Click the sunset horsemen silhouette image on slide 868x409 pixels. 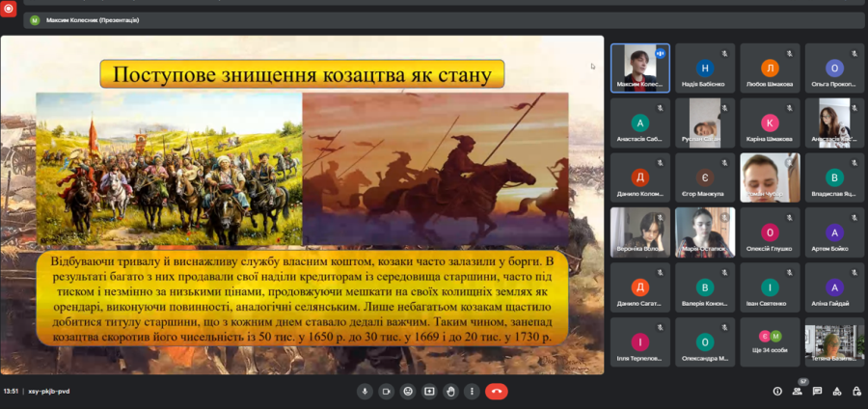pyautogui.click(x=436, y=169)
